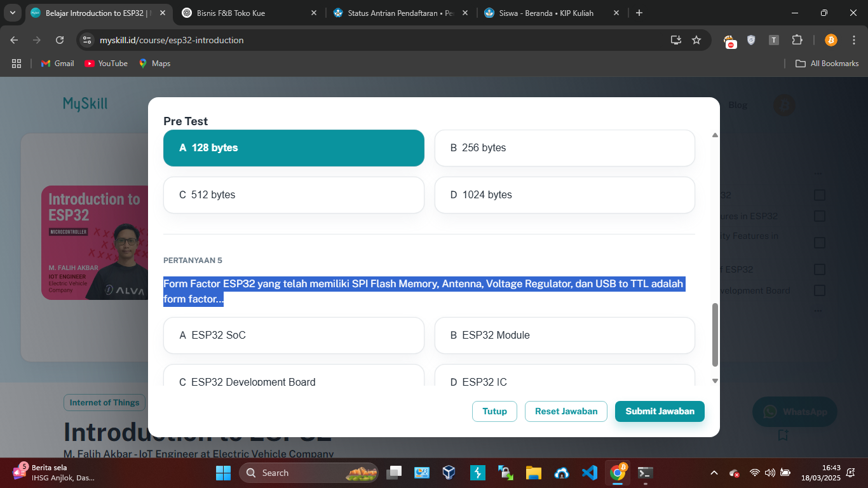Select answer A 128 bytes

click(294, 148)
